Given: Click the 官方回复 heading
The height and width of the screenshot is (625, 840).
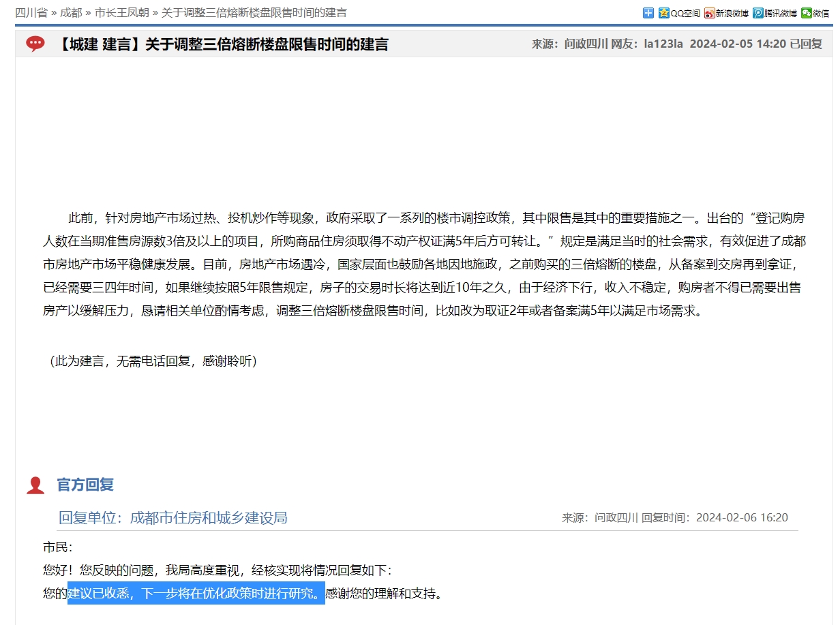Looking at the screenshot, I should 85,485.
